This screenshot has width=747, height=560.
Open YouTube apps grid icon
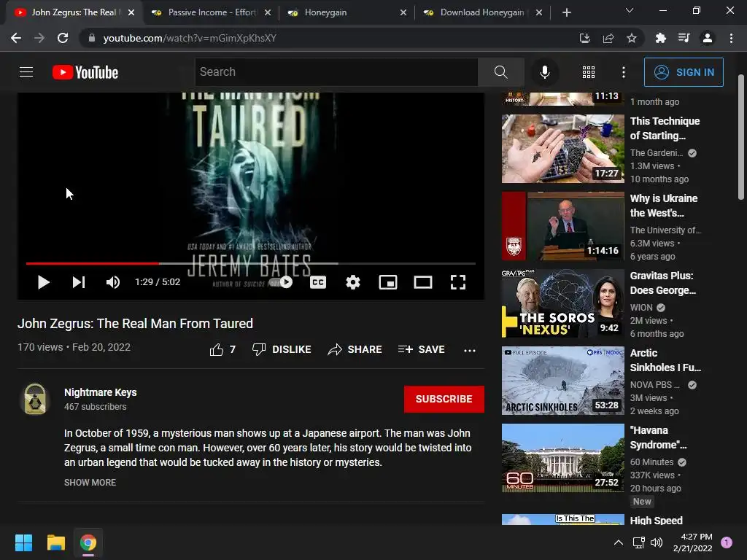pyautogui.click(x=589, y=72)
